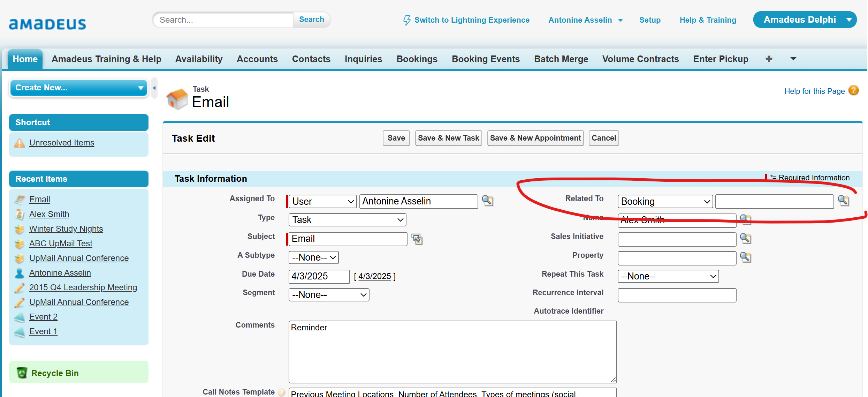
Task: Click the Save & New Task button
Action: [x=448, y=138]
